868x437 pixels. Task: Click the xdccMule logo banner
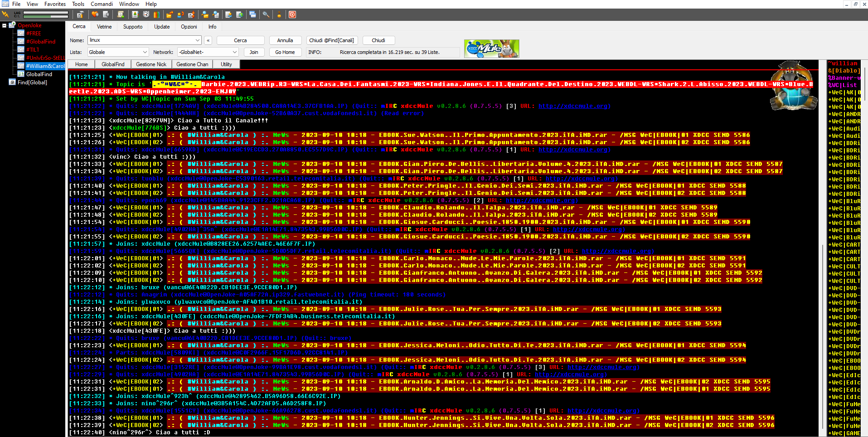coord(491,49)
